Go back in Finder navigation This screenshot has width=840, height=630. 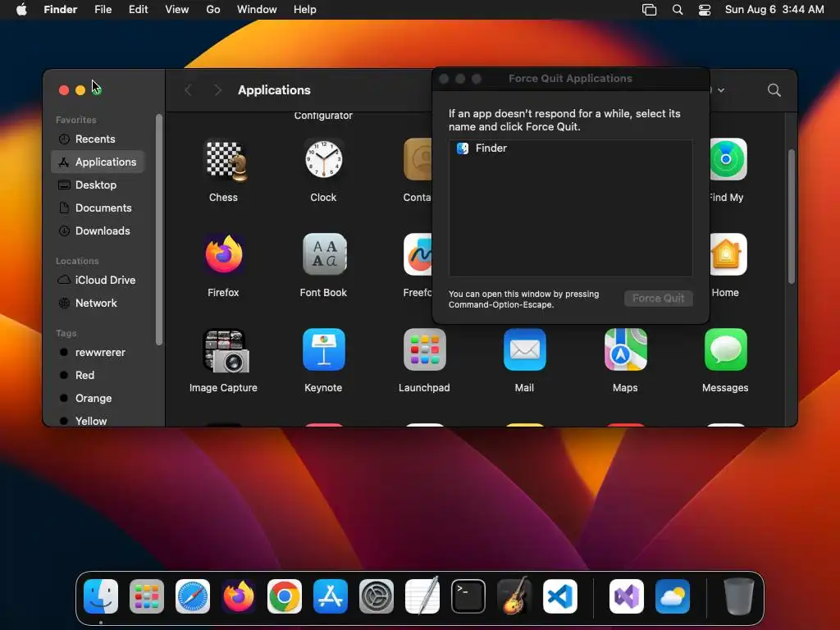188,90
